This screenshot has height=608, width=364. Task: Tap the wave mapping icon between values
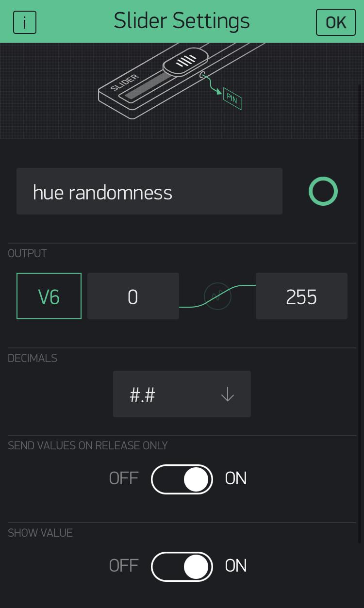(x=217, y=296)
